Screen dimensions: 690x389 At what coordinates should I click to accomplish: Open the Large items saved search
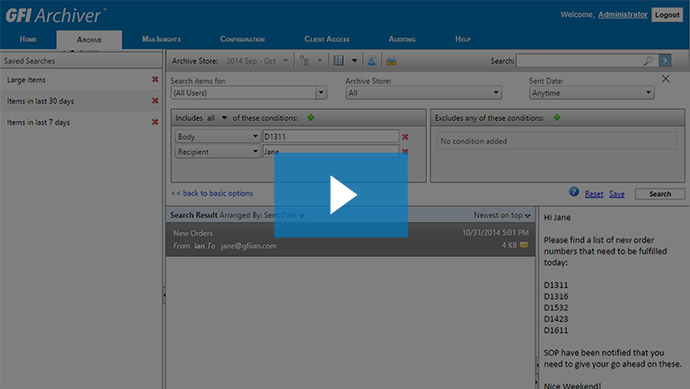pos(26,80)
